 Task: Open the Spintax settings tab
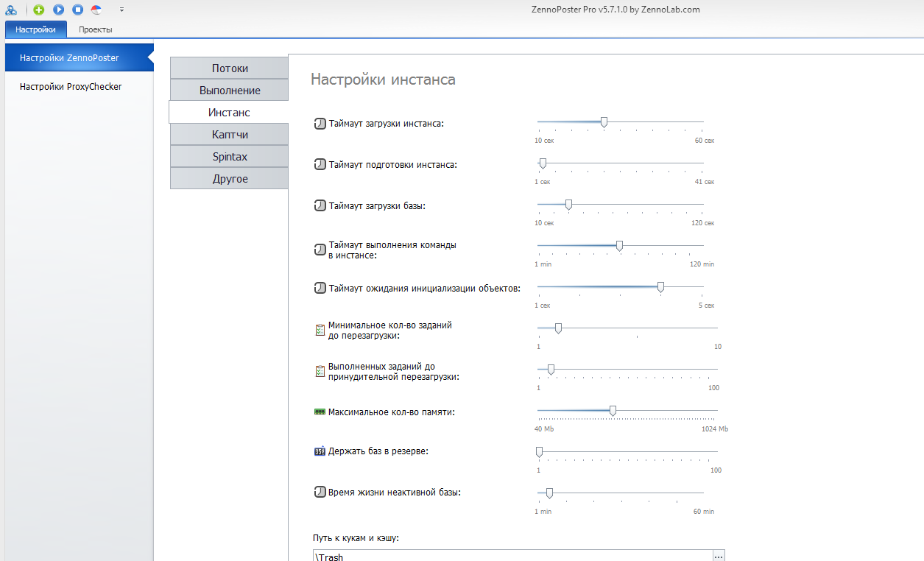pyautogui.click(x=230, y=157)
